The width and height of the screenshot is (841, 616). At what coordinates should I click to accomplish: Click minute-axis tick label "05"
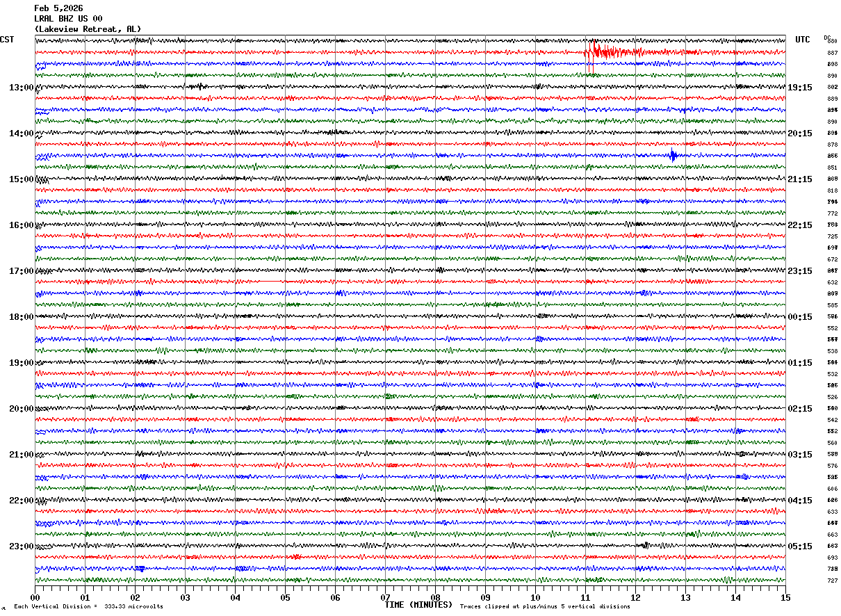coord(285,597)
